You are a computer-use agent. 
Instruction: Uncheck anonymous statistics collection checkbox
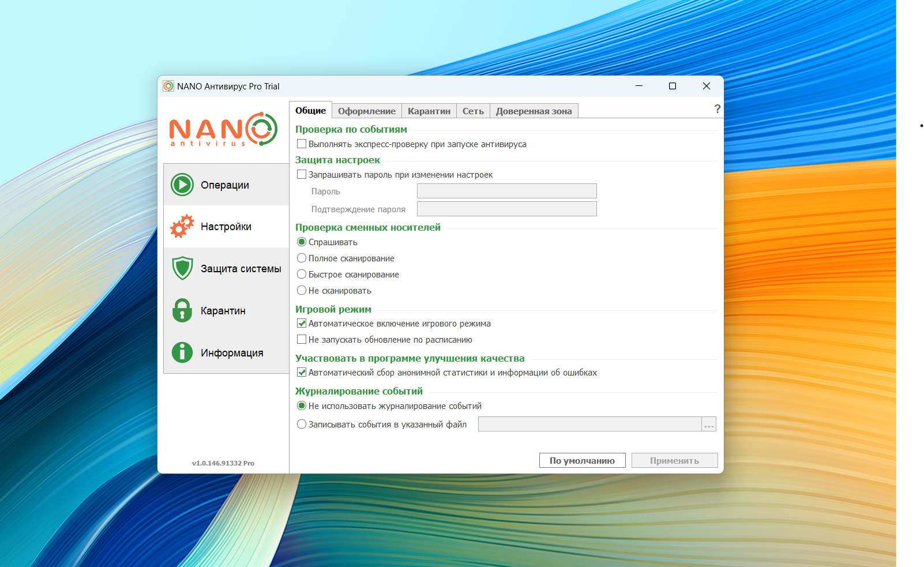pos(302,373)
